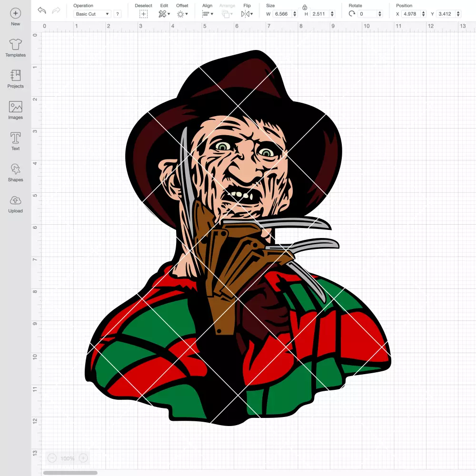
Task: Open the Templates t-shirt panel
Action: tap(16, 48)
